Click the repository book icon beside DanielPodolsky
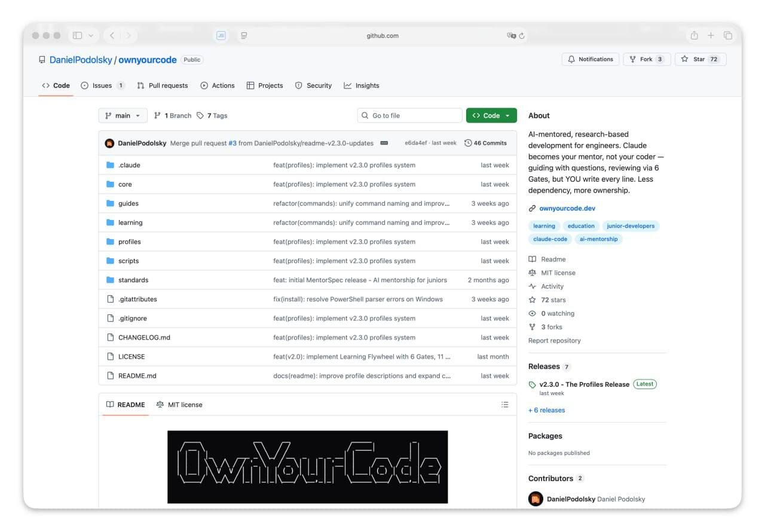Screen dimensions: 765x532 [x=41, y=59]
